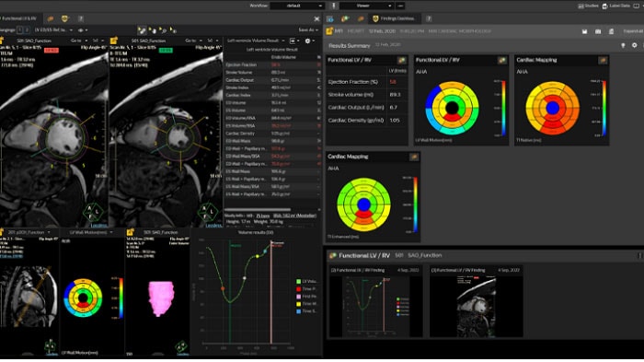Select the ED Wall Mass row in the results table
Screen dimensions: 644x362
tap(272, 141)
